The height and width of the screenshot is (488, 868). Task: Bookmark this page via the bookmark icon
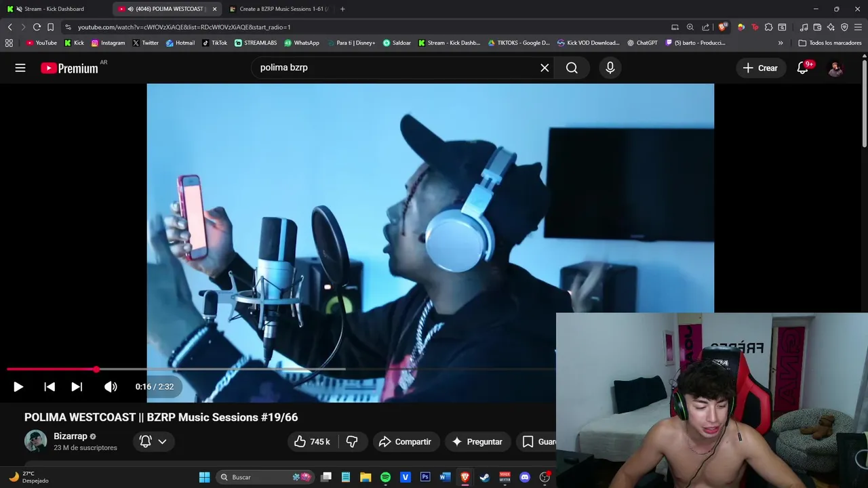coord(50,27)
